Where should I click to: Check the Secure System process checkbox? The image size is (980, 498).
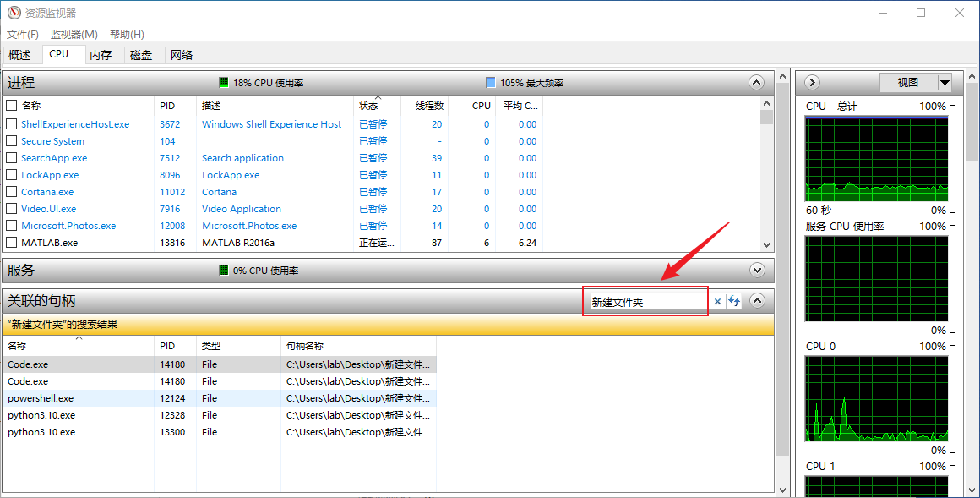(11, 140)
